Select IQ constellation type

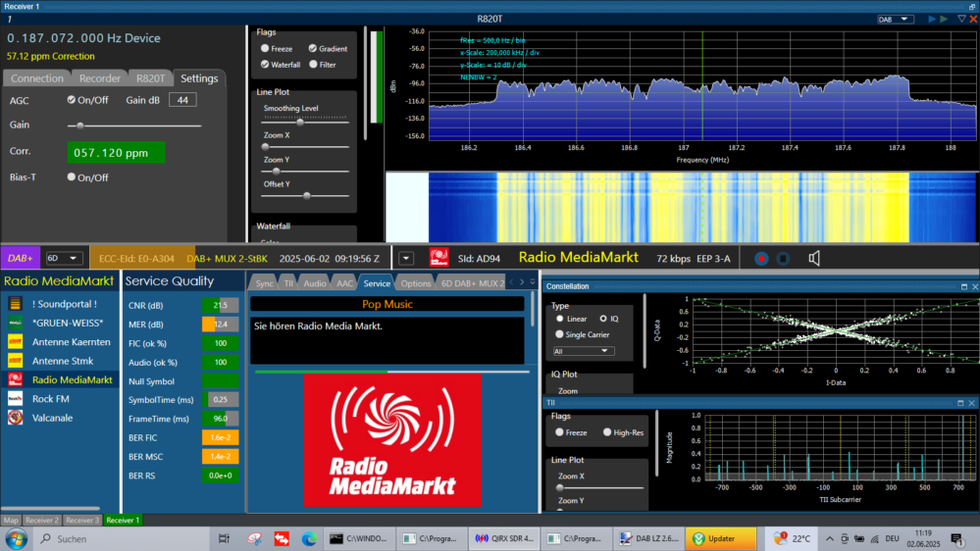pyautogui.click(x=603, y=319)
